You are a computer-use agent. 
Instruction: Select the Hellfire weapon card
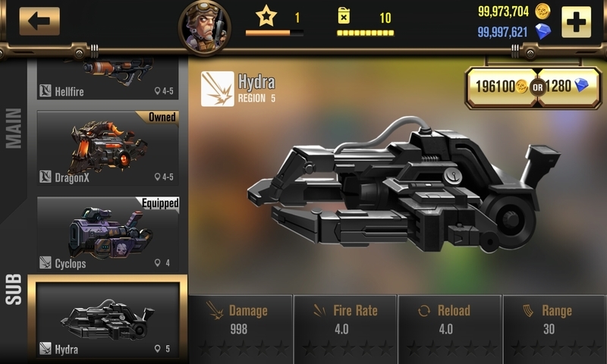tap(108, 79)
